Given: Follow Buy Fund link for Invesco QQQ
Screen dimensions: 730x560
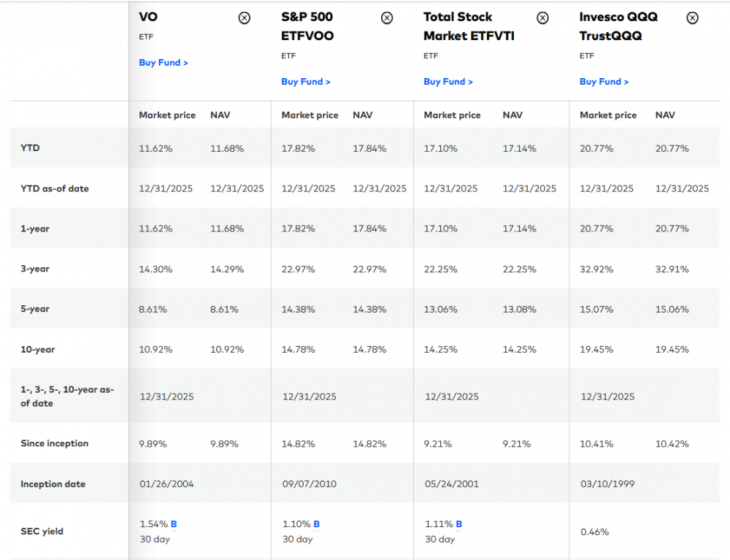Looking at the screenshot, I should [x=604, y=82].
